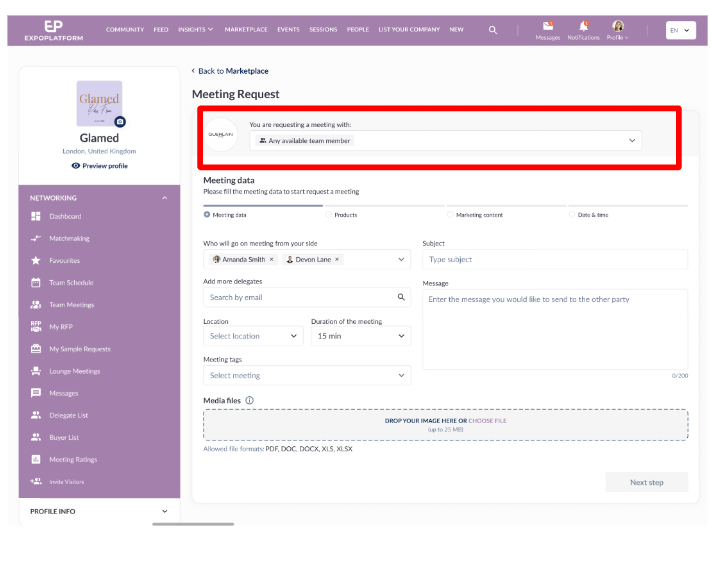Remove Amanda Smith from attendees
The height and width of the screenshot is (573, 711).
272,259
